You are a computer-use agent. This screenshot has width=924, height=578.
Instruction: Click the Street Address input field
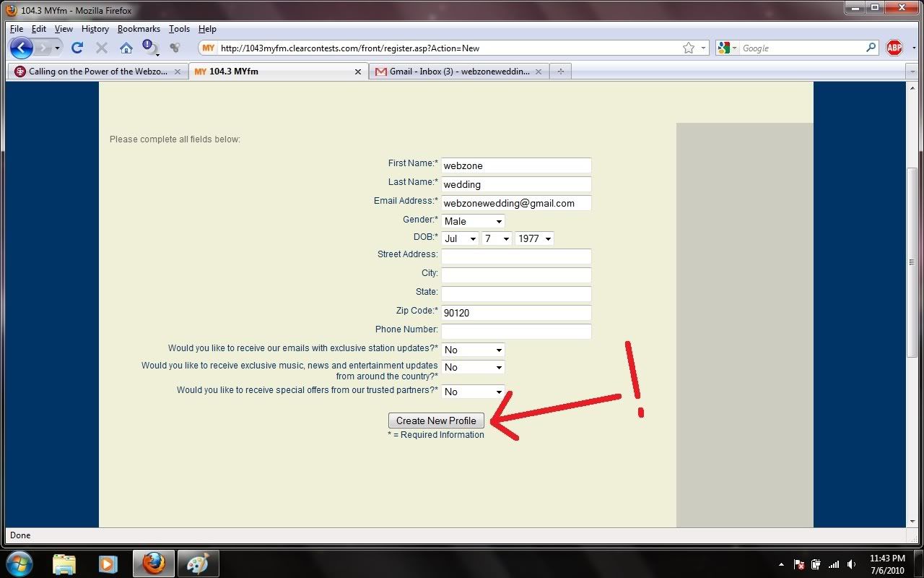tap(516, 256)
